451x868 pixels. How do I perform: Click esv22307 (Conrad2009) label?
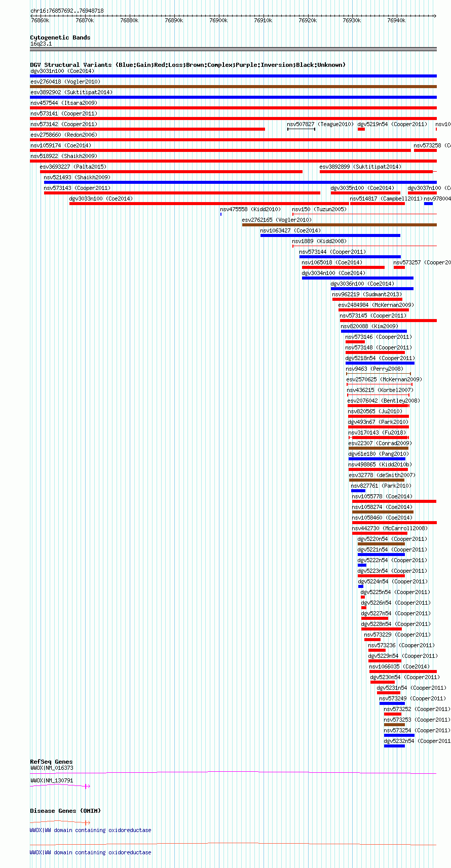point(381,443)
